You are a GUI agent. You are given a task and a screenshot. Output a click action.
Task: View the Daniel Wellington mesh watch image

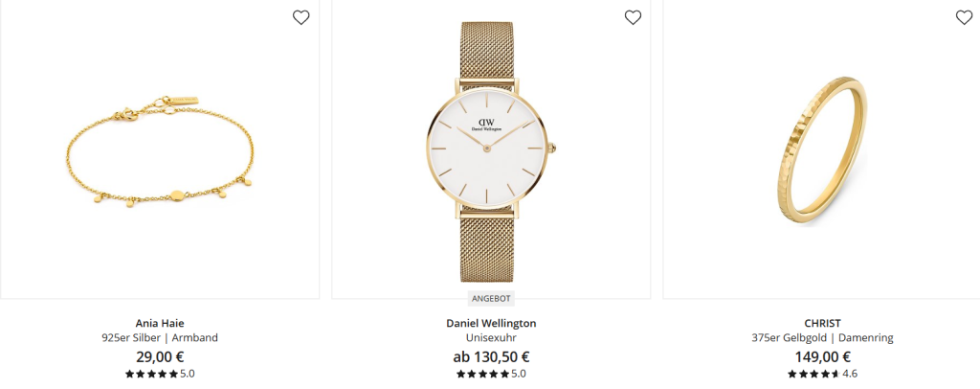pyautogui.click(x=491, y=152)
